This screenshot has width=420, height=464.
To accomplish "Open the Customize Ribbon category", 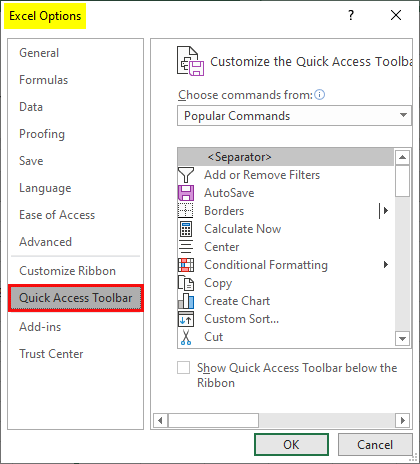I will [x=67, y=271].
